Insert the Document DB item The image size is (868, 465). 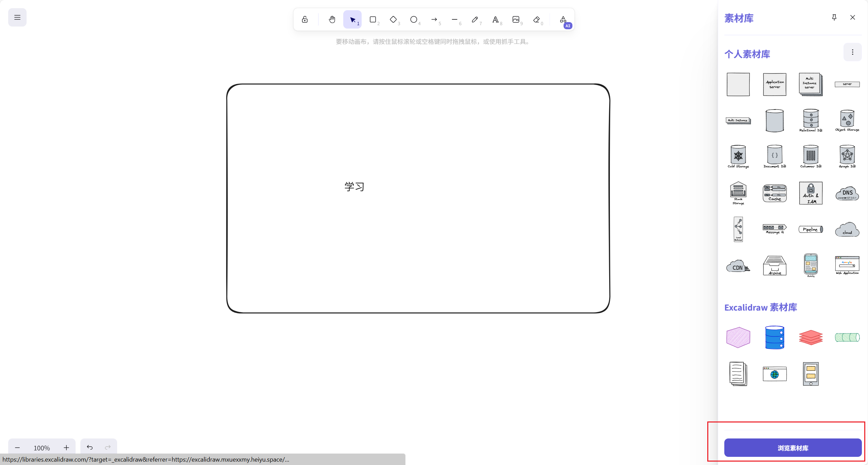(775, 157)
